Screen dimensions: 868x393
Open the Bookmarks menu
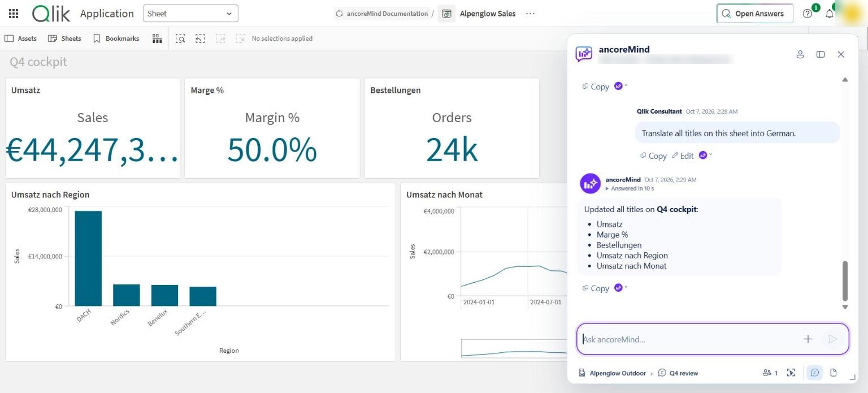pyautogui.click(x=116, y=38)
